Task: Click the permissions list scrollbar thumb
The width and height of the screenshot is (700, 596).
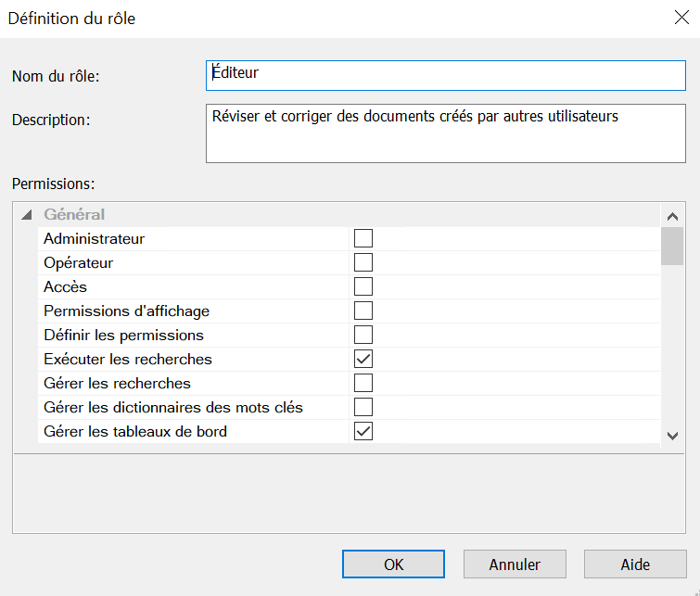Action: (x=672, y=246)
